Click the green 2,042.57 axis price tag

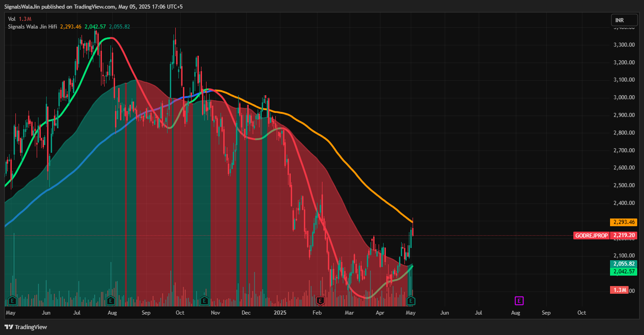click(624, 272)
